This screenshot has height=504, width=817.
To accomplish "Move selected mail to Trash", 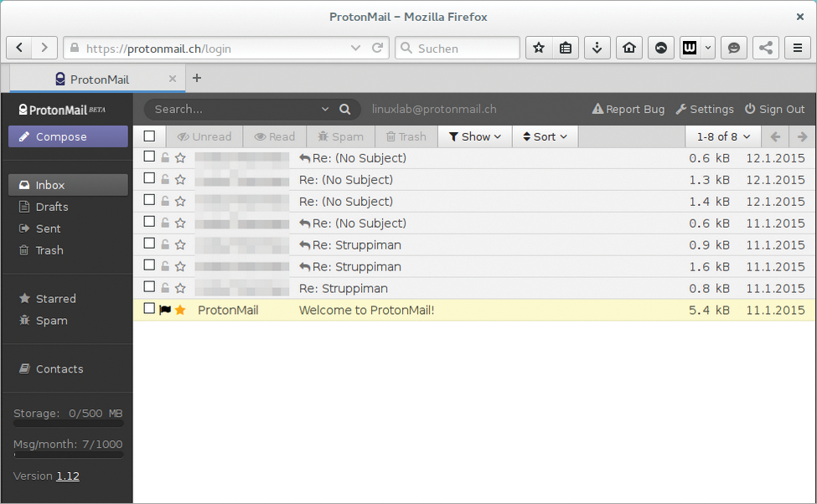I will point(406,136).
